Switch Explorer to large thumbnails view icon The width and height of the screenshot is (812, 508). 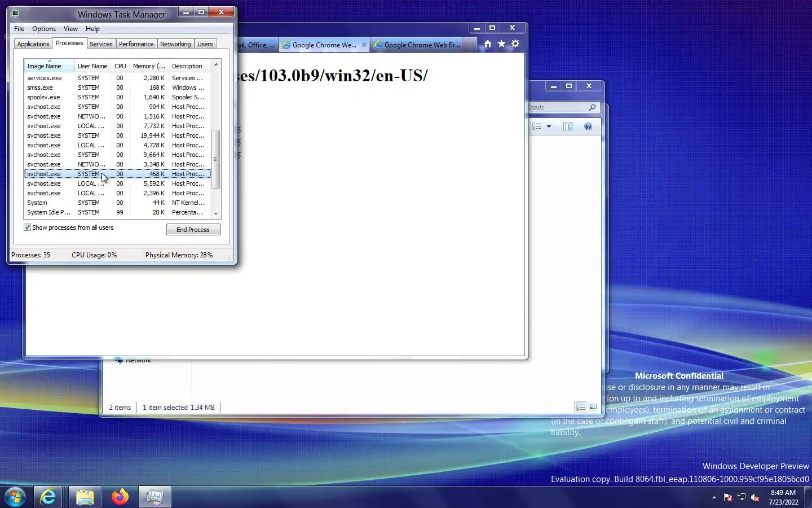click(593, 407)
